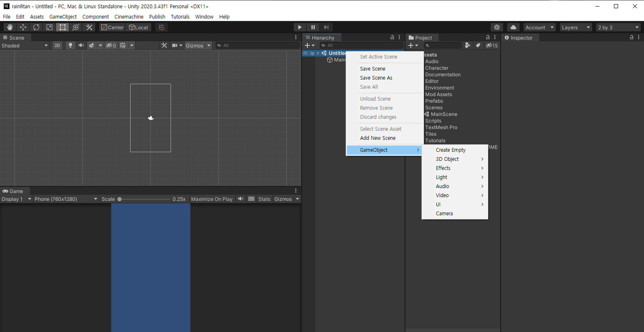Mute audio in Game view
Image resolution: width=644 pixels, height=332 pixels.
[241, 199]
